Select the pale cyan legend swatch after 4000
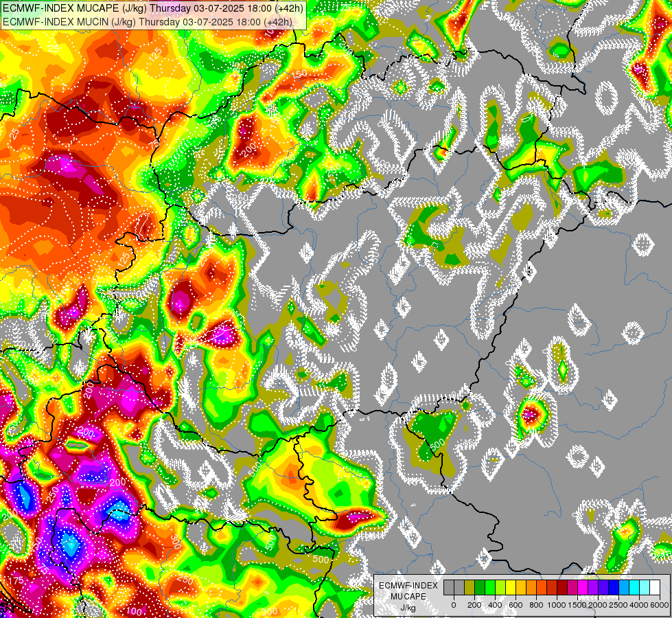Image resolution: width=672 pixels, height=618 pixels. click(x=644, y=587)
